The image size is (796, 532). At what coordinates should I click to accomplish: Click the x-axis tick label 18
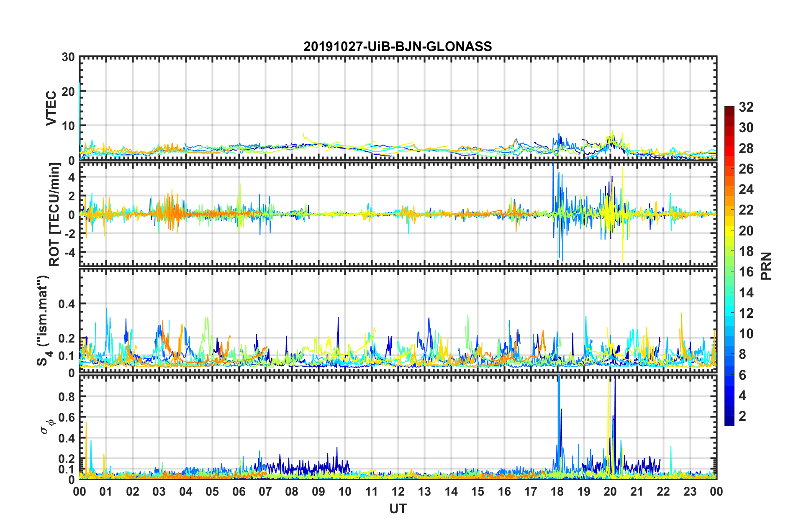click(557, 491)
